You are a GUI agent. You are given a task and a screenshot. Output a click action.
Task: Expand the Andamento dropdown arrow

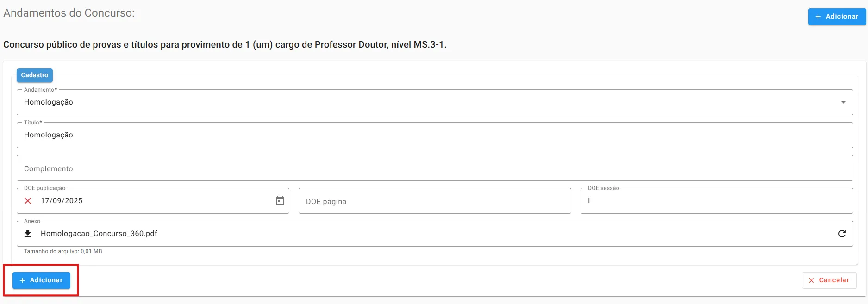[x=843, y=102]
